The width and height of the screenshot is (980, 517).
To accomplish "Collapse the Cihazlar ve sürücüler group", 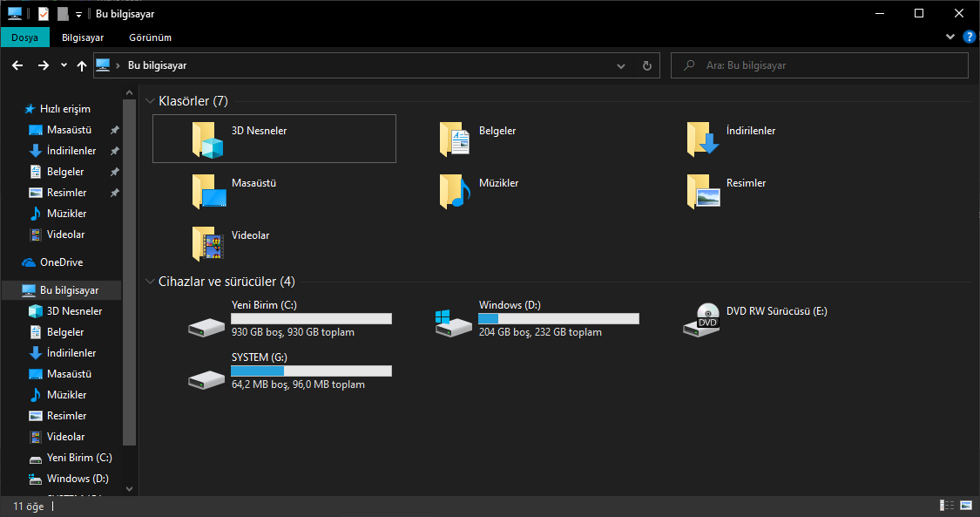I will pyautogui.click(x=150, y=282).
